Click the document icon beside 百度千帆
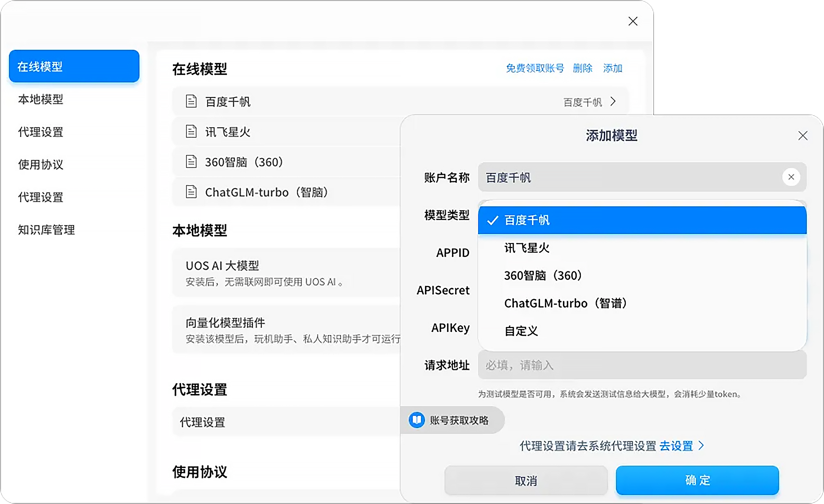Viewport: 824px width, 504px height. tap(191, 101)
